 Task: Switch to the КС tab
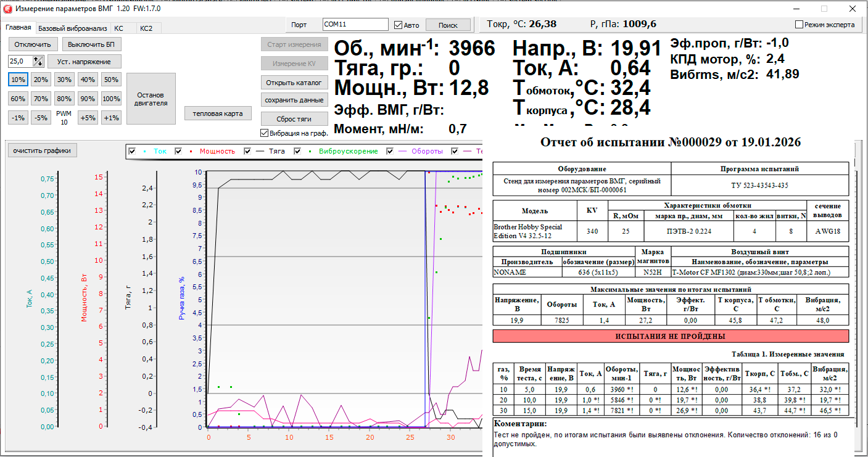pos(118,28)
